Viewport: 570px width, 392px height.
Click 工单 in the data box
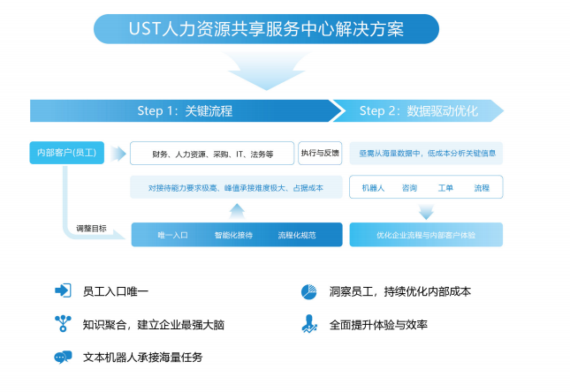(445, 188)
